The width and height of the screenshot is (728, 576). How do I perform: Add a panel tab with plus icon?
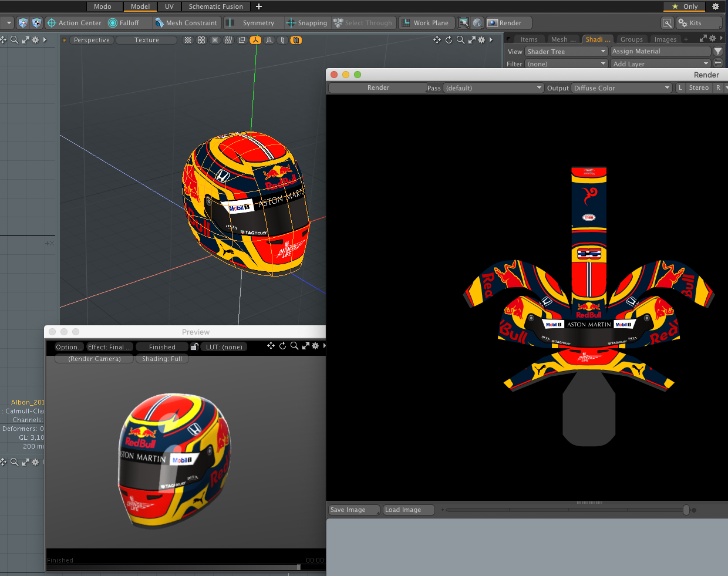686,39
